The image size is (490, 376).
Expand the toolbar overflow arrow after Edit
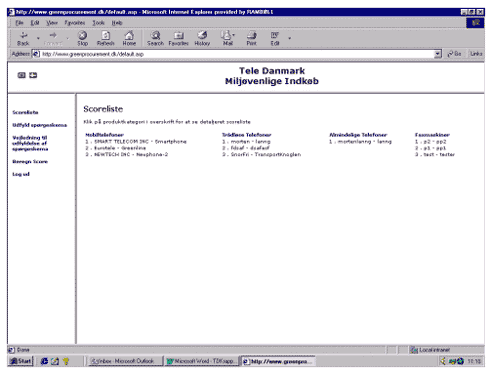point(289,38)
